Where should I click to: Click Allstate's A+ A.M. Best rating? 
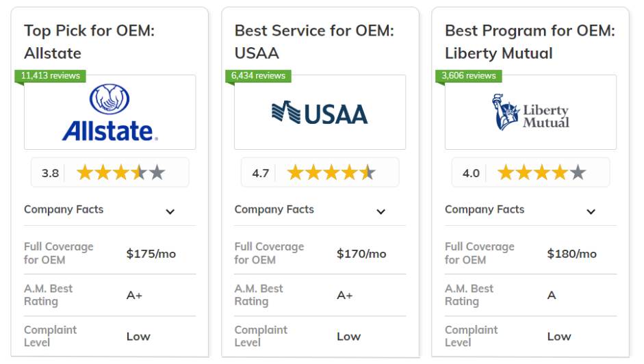tap(134, 296)
